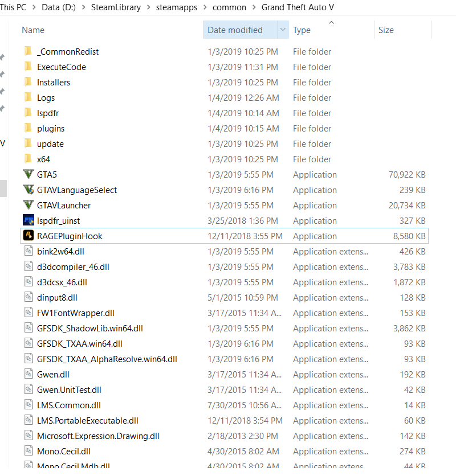Select the dinput8.dll file icon
Image resolution: width=456 pixels, height=476 pixels.
click(28, 297)
